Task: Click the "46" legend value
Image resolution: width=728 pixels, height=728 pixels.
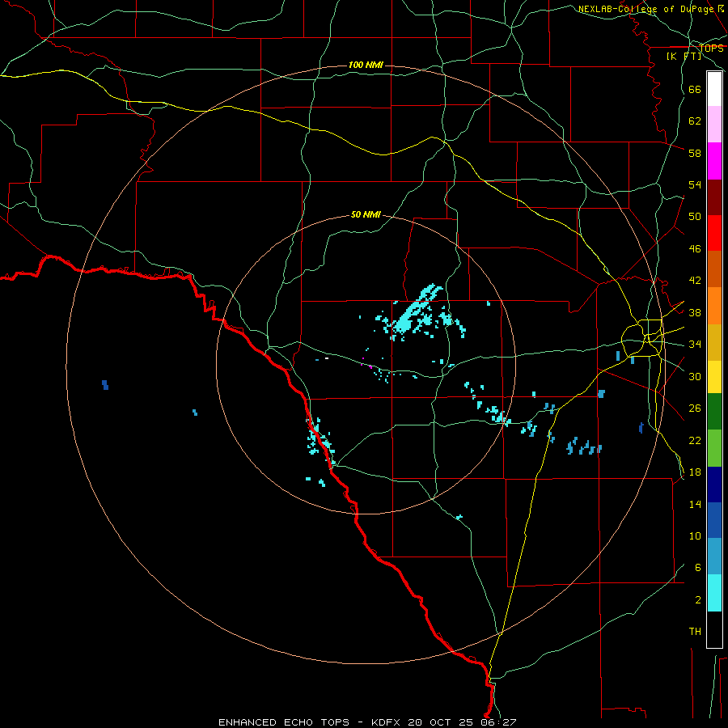Action: coord(695,248)
